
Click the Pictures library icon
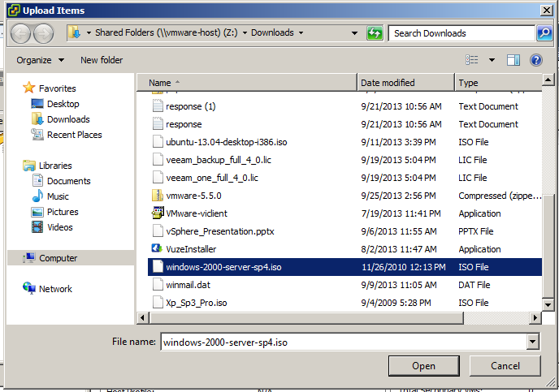37,212
